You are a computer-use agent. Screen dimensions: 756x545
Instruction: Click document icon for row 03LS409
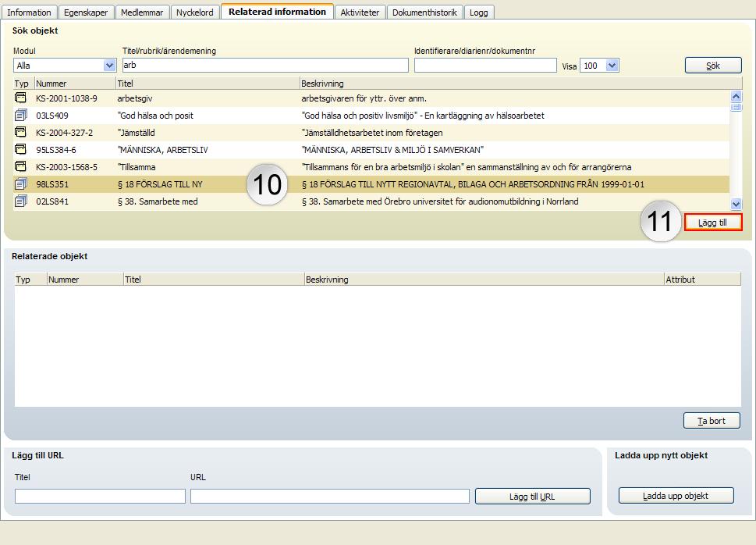click(x=20, y=116)
